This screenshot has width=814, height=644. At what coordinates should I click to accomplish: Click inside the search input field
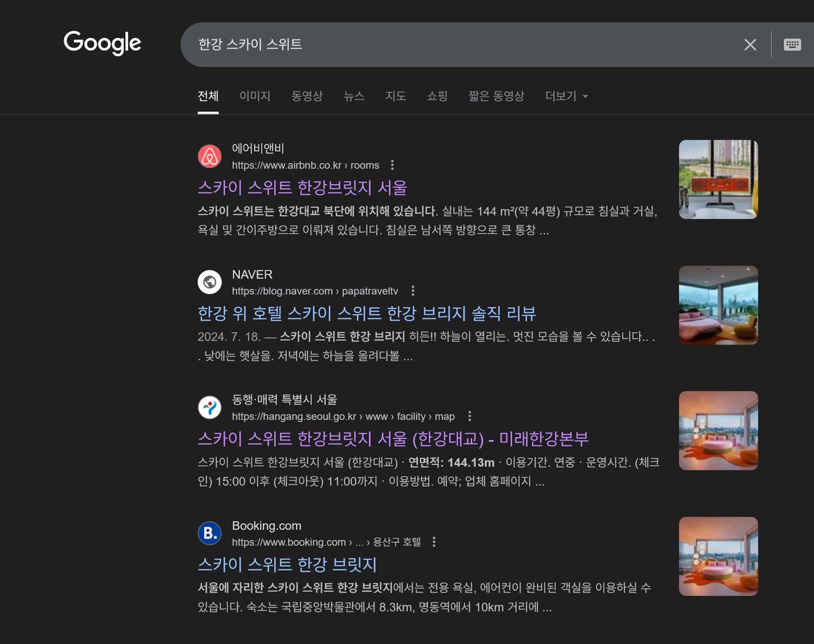(407, 43)
